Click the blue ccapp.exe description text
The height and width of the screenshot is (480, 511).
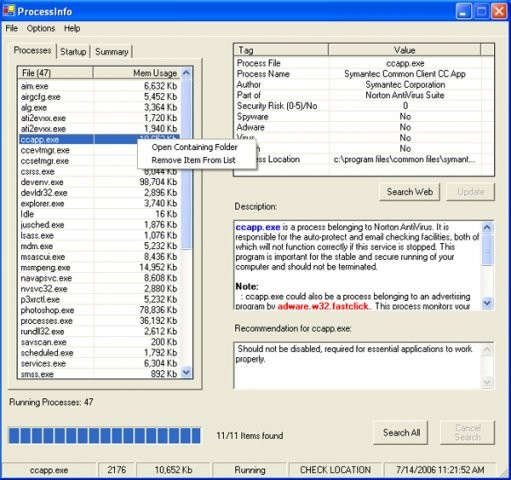(x=258, y=227)
